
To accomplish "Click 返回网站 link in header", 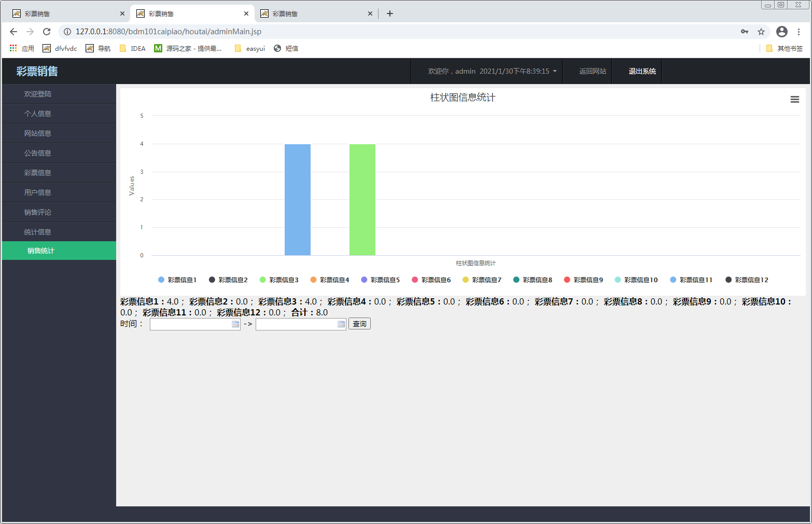I will point(593,71).
